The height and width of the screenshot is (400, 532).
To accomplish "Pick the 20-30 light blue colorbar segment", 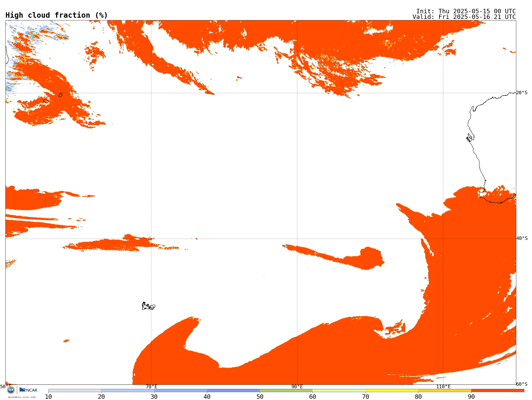I will [128, 391].
